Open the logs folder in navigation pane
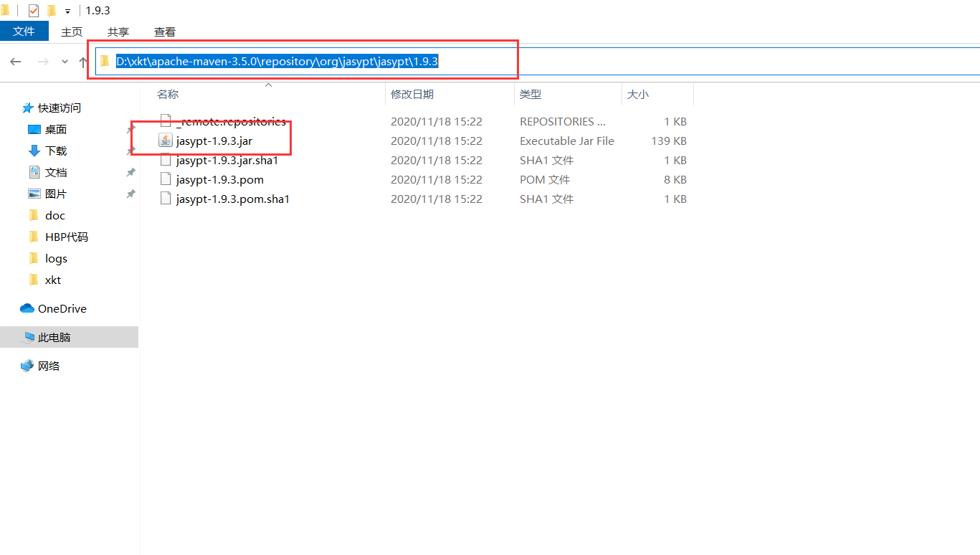Image resolution: width=980 pixels, height=555 pixels. click(56, 258)
